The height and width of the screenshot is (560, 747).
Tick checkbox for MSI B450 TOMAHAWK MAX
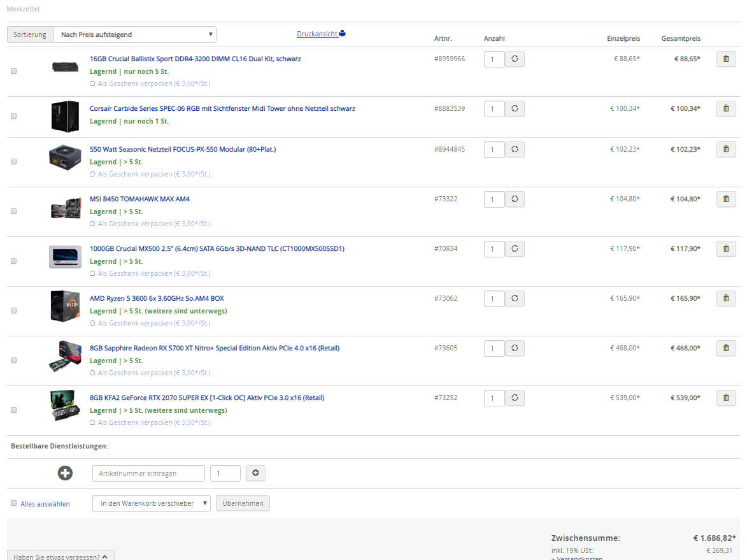[14, 211]
